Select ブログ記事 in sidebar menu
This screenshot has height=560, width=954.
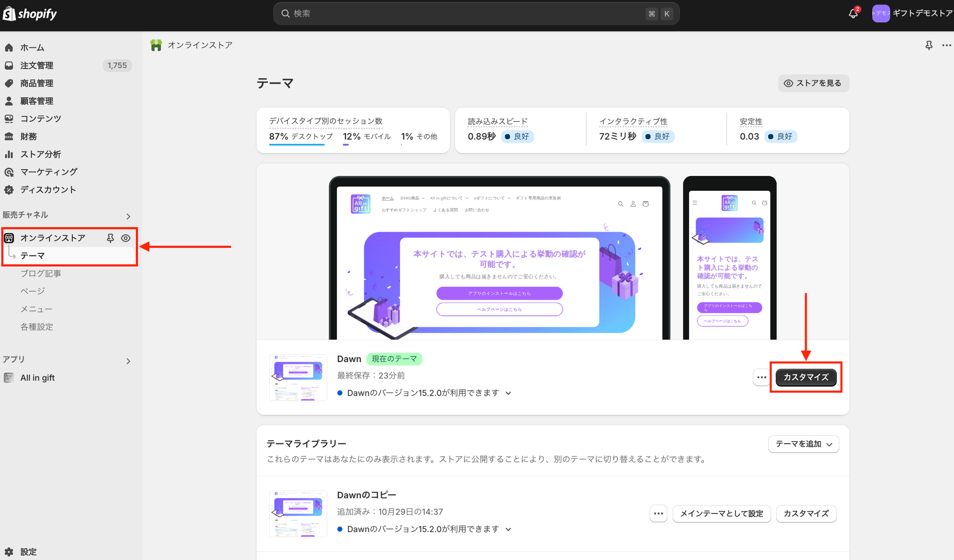[41, 273]
